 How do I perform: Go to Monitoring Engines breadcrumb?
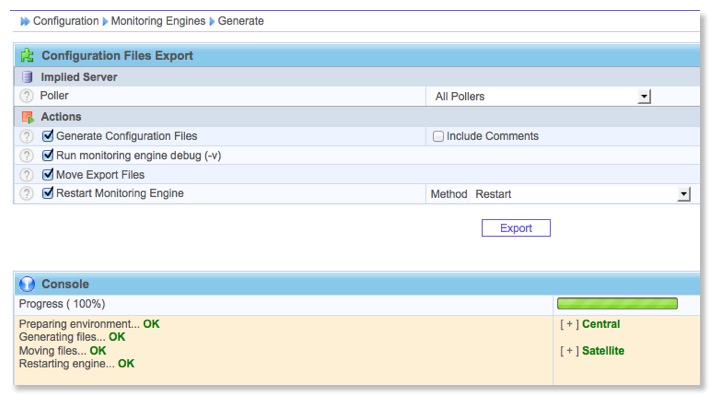pyautogui.click(x=158, y=21)
